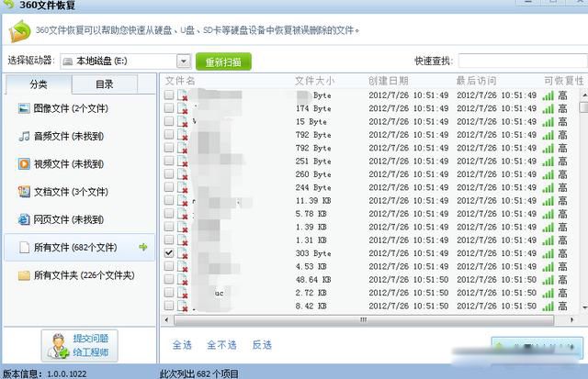Click 全不选 to deselect all
The height and width of the screenshot is (379, 588).
click(221, 344)
